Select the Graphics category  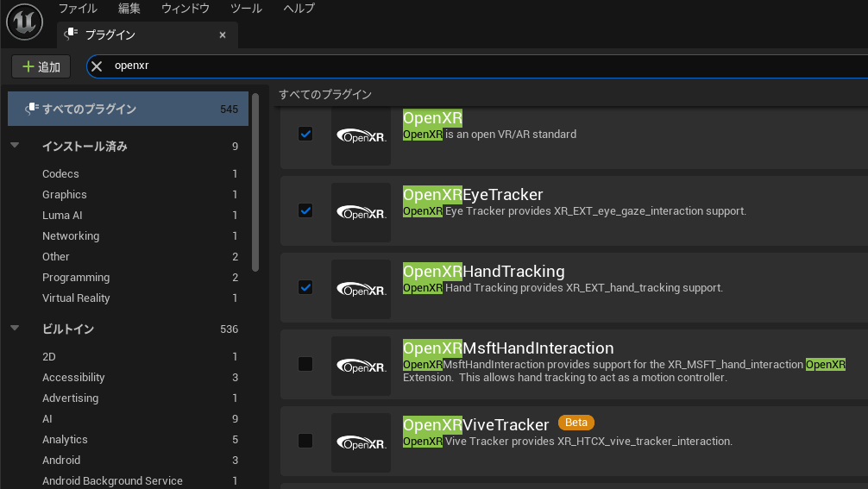click(x=128, y=195)
